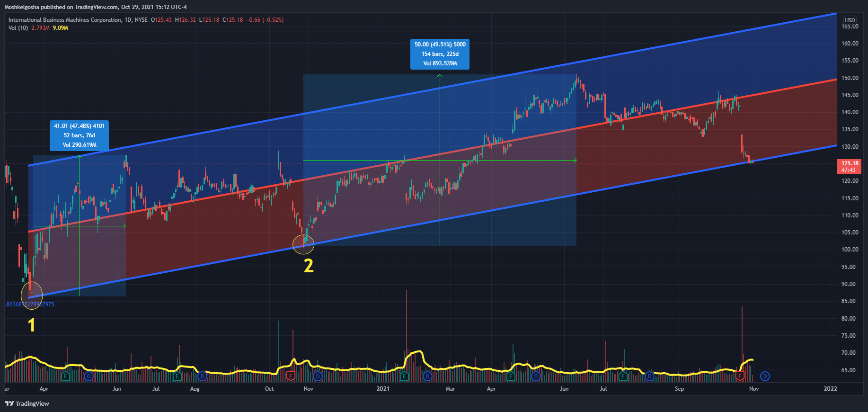Open the July 2020 green earnings marker
868x412 pixels.
177,376
